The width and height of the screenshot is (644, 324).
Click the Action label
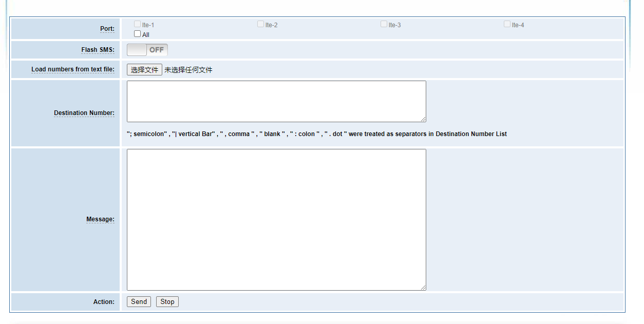[104, 302]
